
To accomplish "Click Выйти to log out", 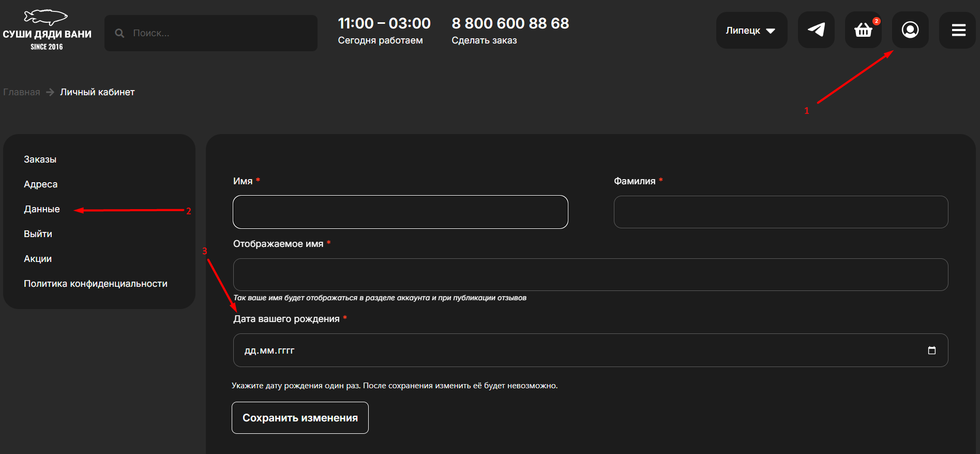I will point(38,234).
